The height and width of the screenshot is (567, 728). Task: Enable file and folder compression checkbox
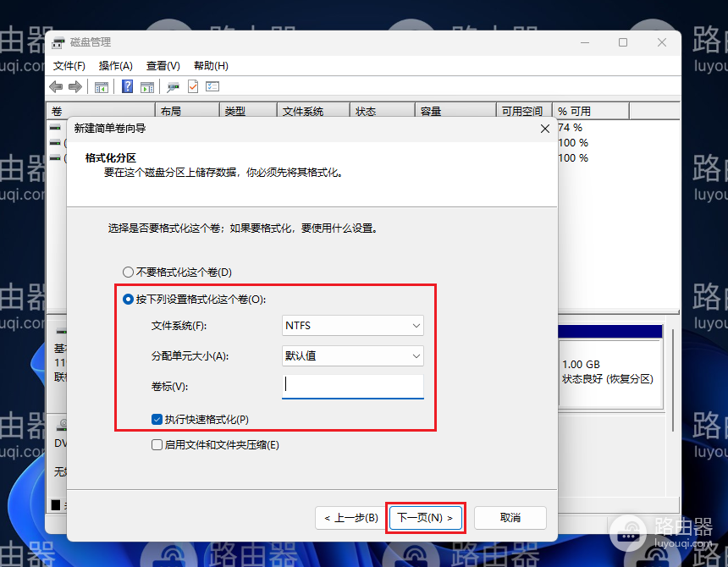(x=157, y=445)
